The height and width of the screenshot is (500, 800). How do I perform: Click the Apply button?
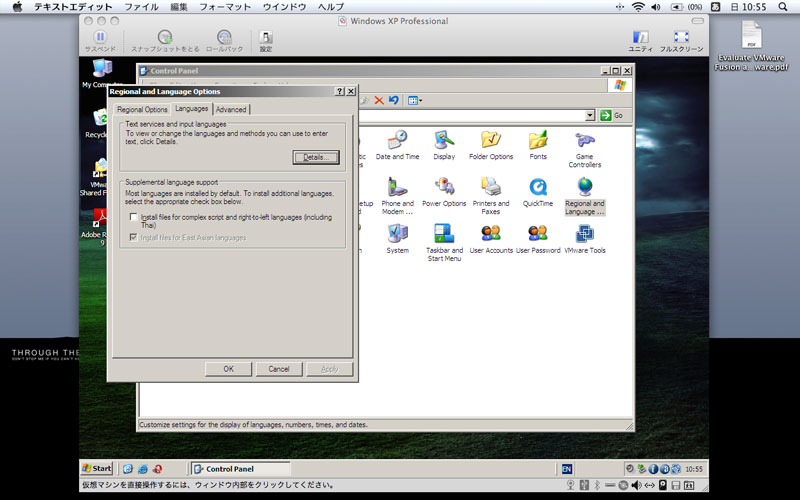tap(330, 369)
